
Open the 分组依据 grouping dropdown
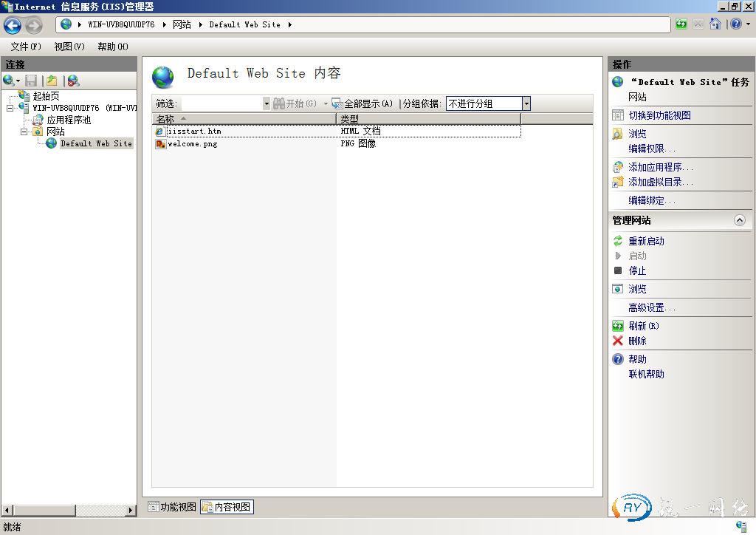click(526, 104)
